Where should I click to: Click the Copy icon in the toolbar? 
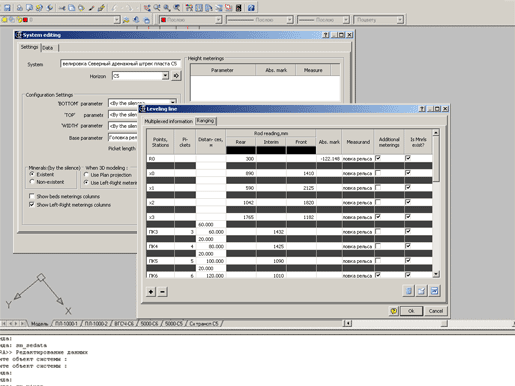tap(72, 7)
